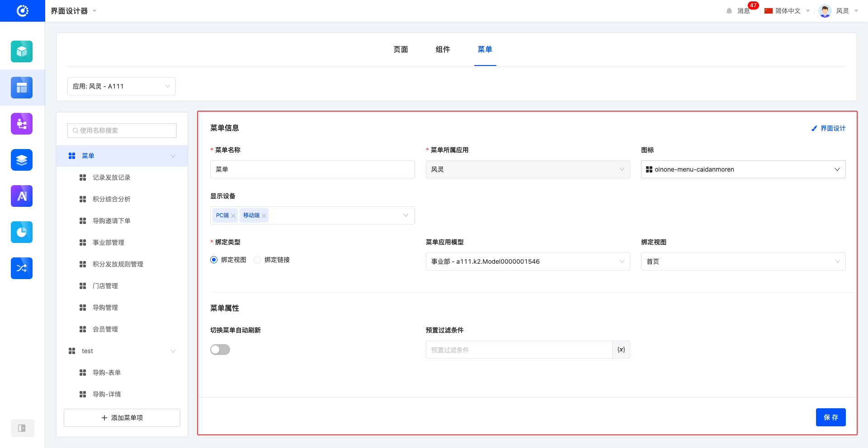Click the blue stacked layers sidebar icon
The image size is (868, 448).
click(22, 160)
